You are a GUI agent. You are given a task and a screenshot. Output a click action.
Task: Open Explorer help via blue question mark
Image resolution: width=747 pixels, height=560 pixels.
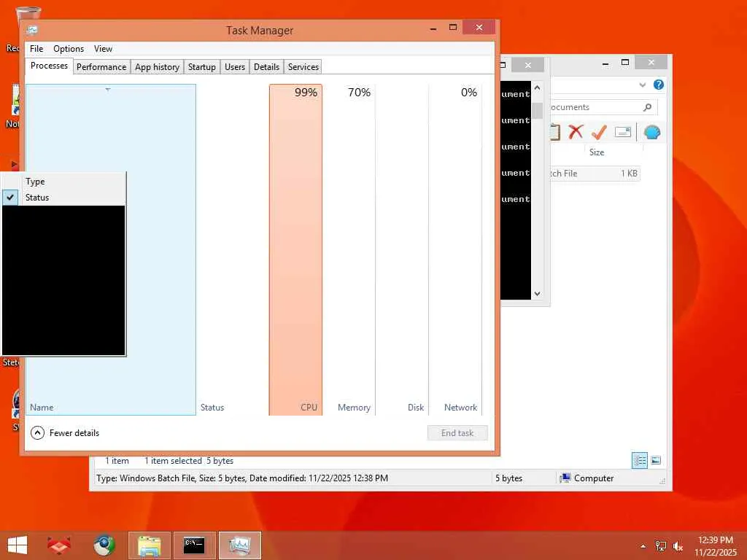[x=659, y=85]
